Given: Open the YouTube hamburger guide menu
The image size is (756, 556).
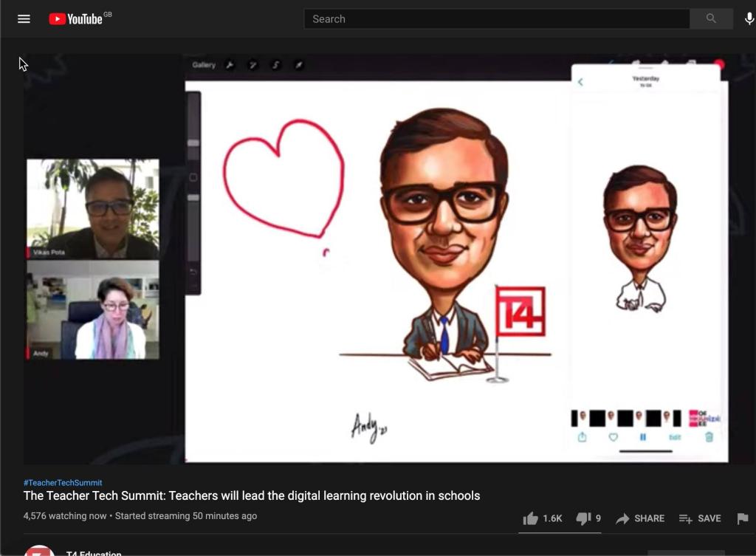Looking at the screenshot, I should pos(24,19).
